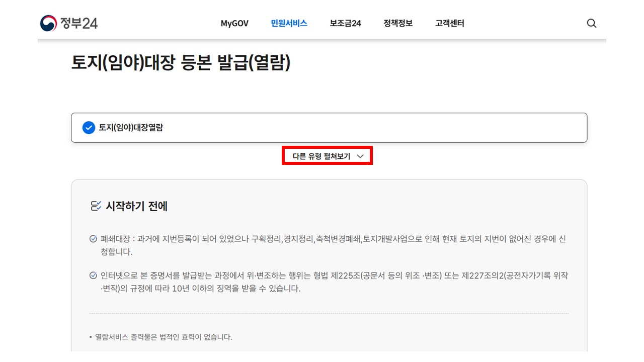
Task: Click the check icon before the 폐쇄대장 notice
Action: 92,239
